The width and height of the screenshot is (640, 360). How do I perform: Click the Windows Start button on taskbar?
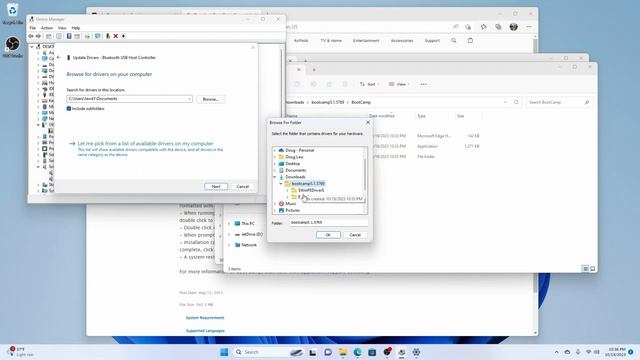pos(224,352)
